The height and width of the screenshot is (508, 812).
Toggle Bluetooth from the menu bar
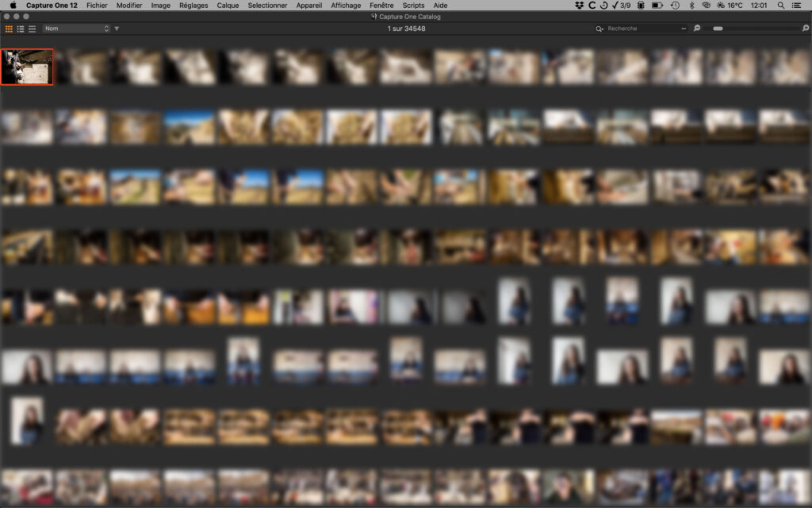[690, 6]
